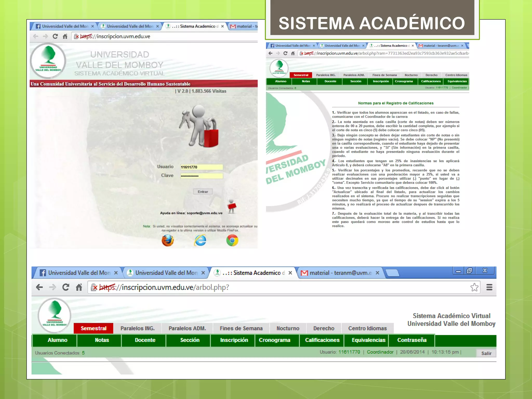
Task: Click back arrow in top-left login browser
Action: (x=36, y=36)
